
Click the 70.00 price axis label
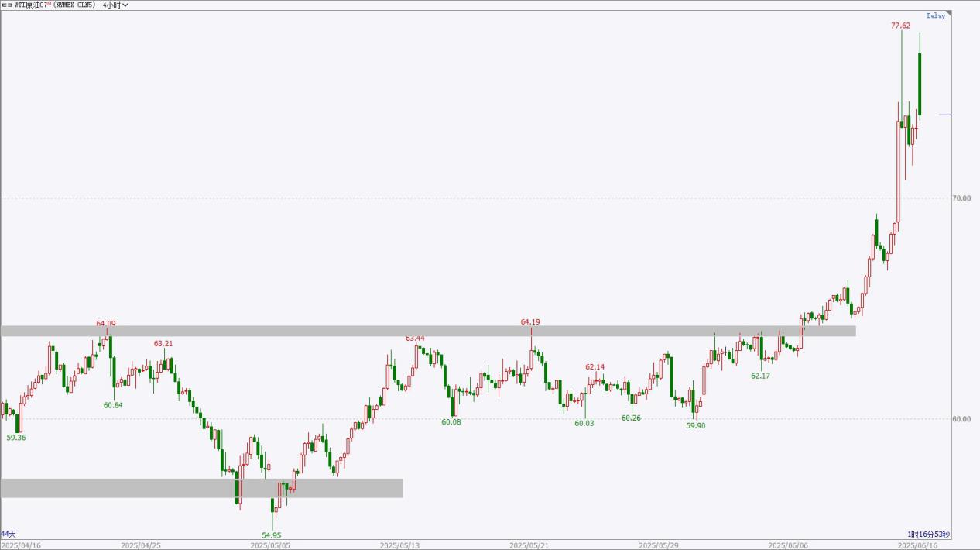961,198
